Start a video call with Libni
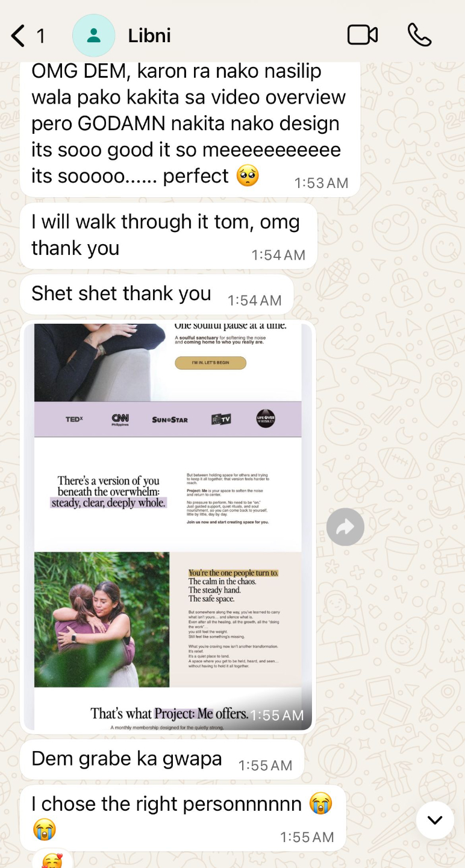Image resolution: width=465 pixels, height=868 pixels. [x=363, y=35]
